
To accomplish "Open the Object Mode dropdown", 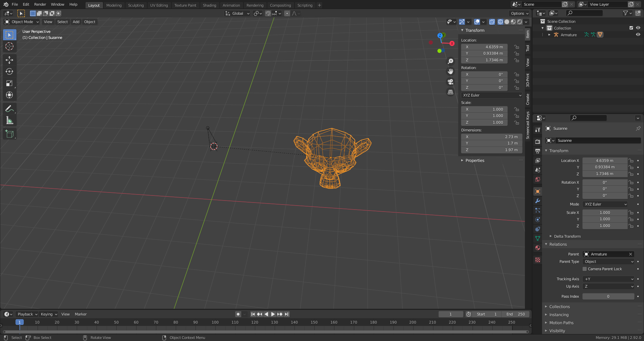I will (22, 22).
